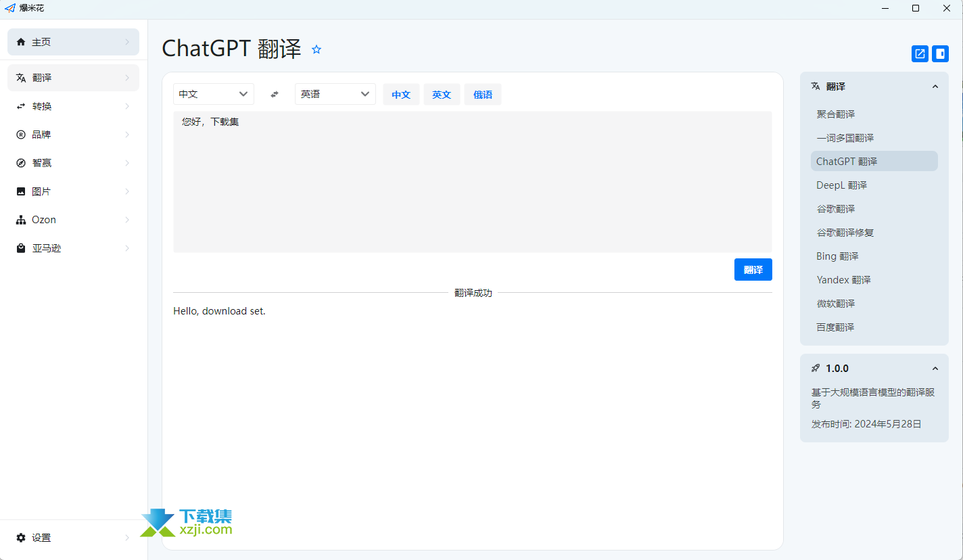Click the ChatGPT 翻译 page heading
The height and width of the screenshot is (560, 963).
232,49
